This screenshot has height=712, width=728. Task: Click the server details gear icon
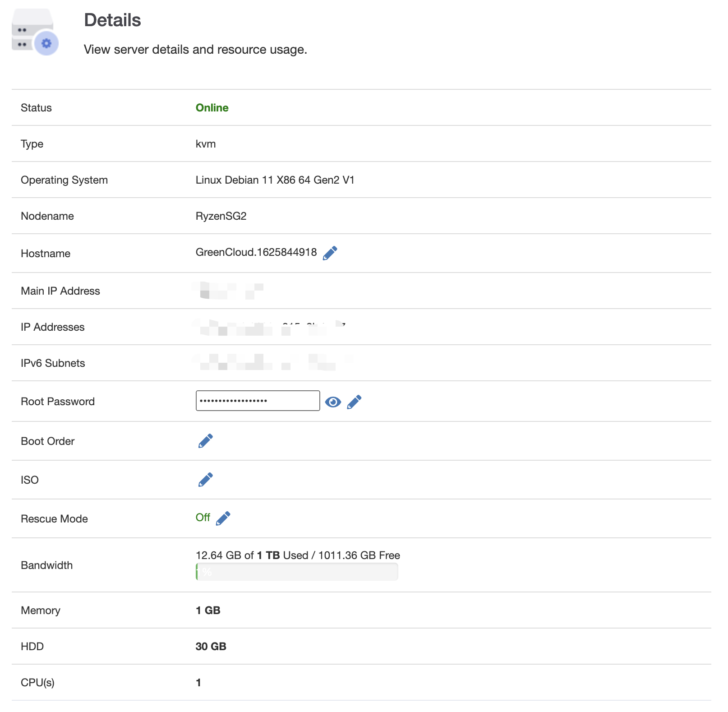click(x=46, y=43)
